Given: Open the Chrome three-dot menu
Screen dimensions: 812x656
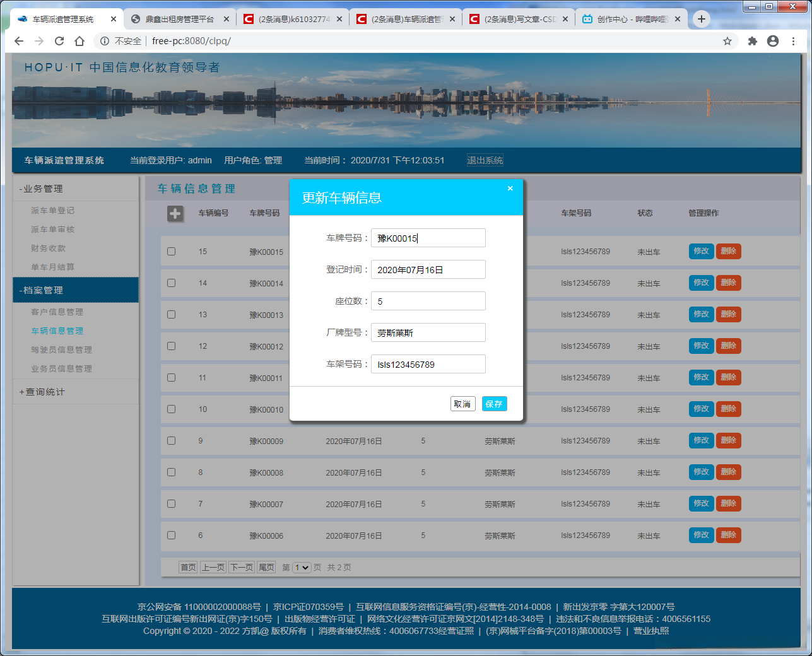Looking at the screenshot, I should [x=794, y=41].
